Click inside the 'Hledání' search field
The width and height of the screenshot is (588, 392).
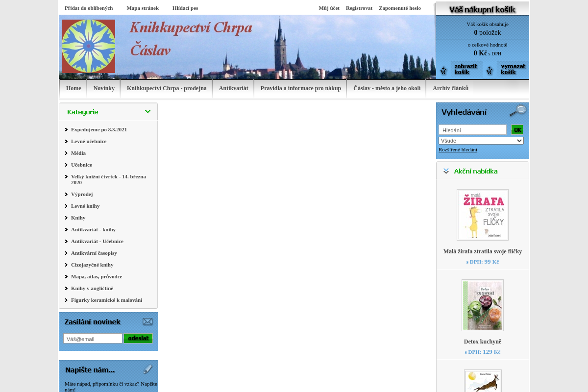[x=472, y=129]
